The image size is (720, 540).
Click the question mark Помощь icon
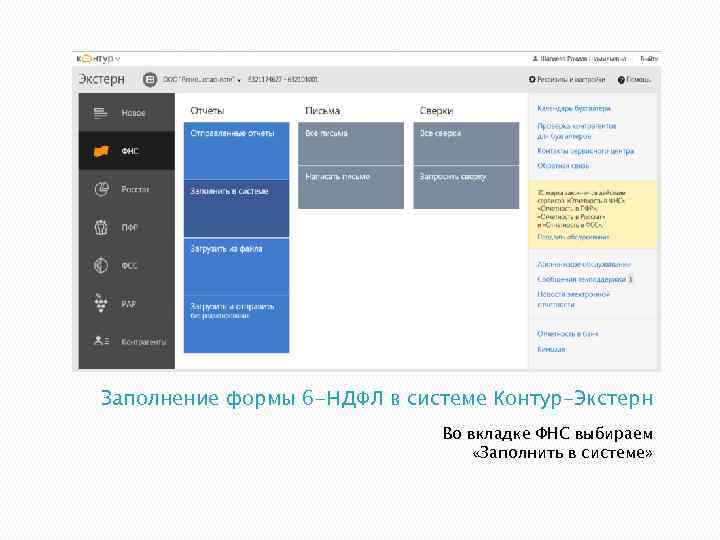[621, 80]
